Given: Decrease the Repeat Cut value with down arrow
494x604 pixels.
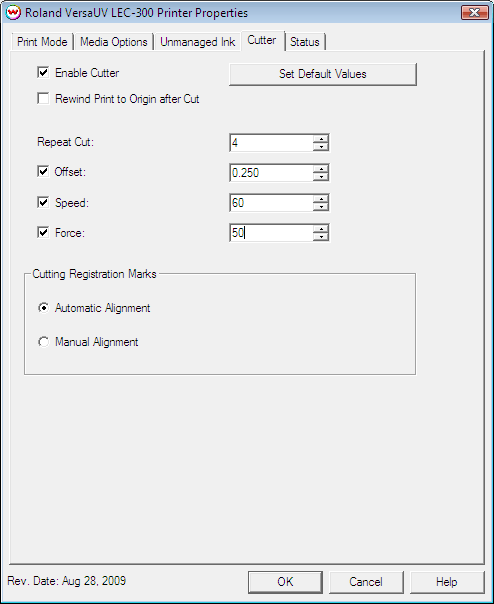Looking at the screenshot, I should point(321,147).
